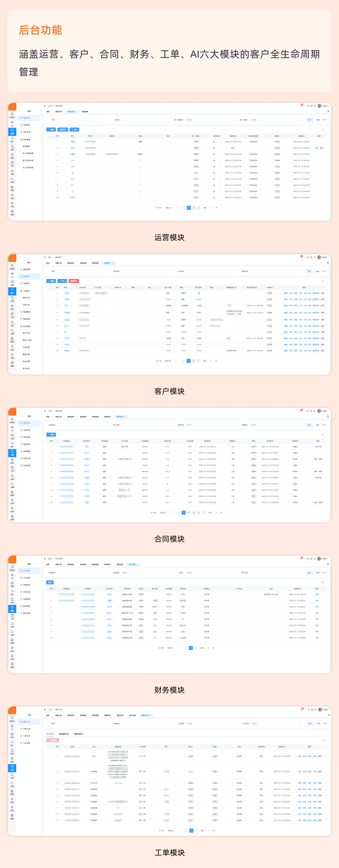Tick row 1 checkbox in 运营 module table
The height and width of the screenshot is (868, 339).
[49, 142]
